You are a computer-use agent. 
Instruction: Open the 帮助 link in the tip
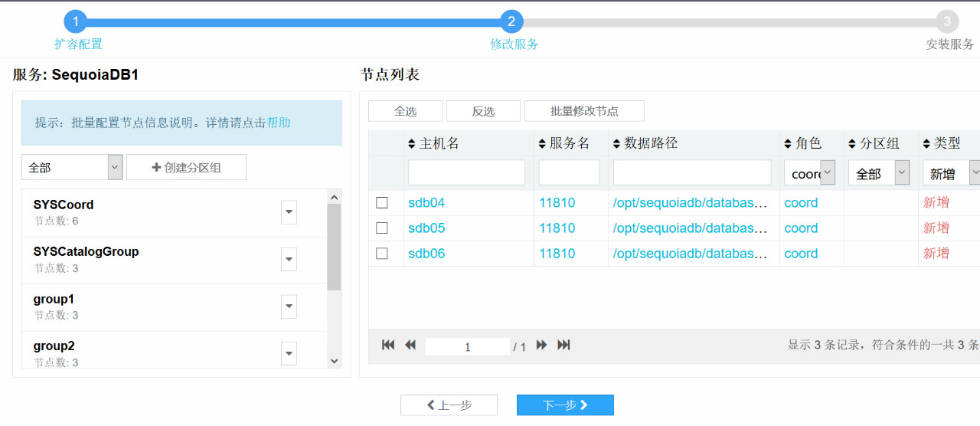(x=279, y=123)
